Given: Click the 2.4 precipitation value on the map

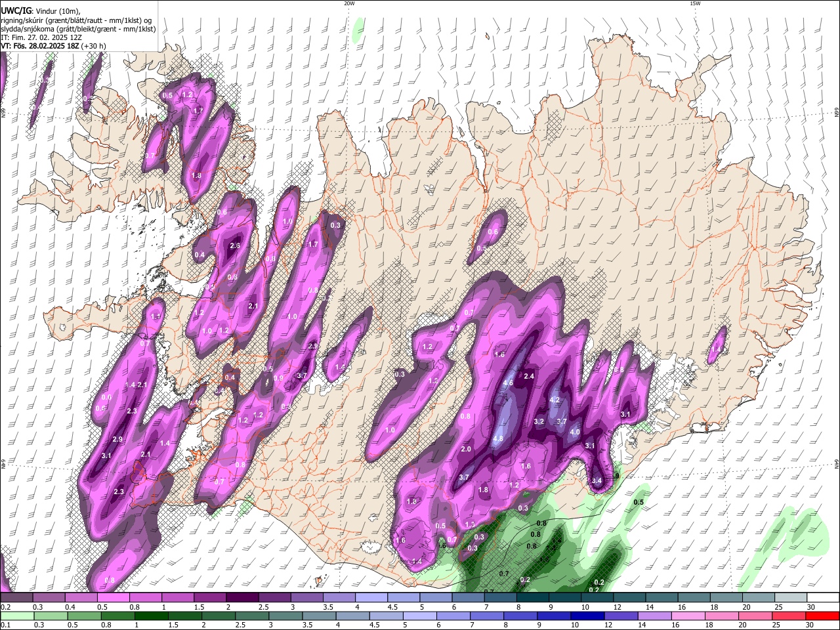Looking at the screenshot, I should 529,376.
